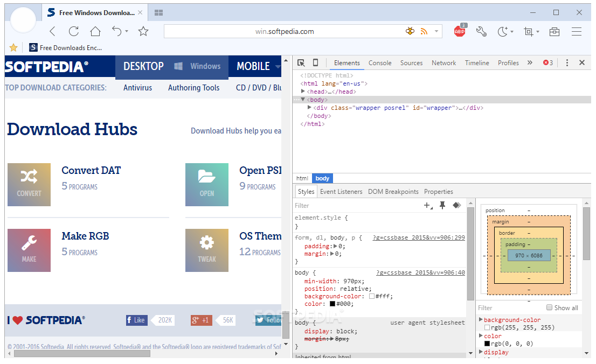Collapse the body element node
The width and height of the screenshot is (596, 364).
[x=303, y=100]
